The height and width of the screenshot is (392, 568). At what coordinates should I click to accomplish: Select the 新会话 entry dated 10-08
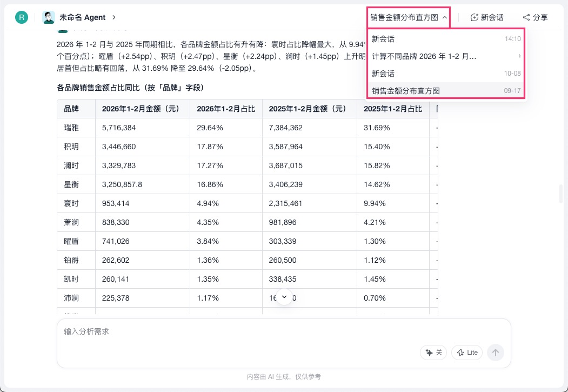446,74
